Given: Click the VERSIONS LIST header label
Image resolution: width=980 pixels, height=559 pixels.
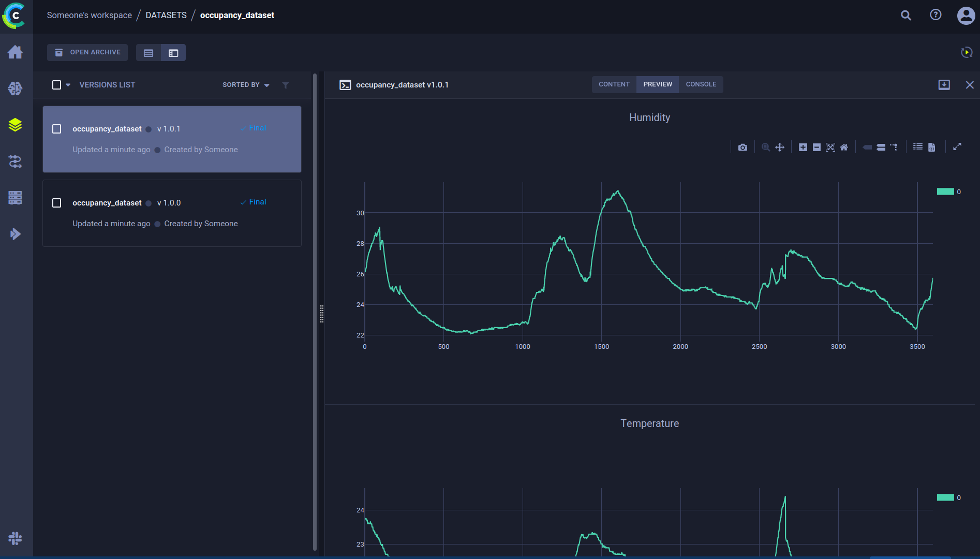Looking at the screenshot, I should (107, 85).
